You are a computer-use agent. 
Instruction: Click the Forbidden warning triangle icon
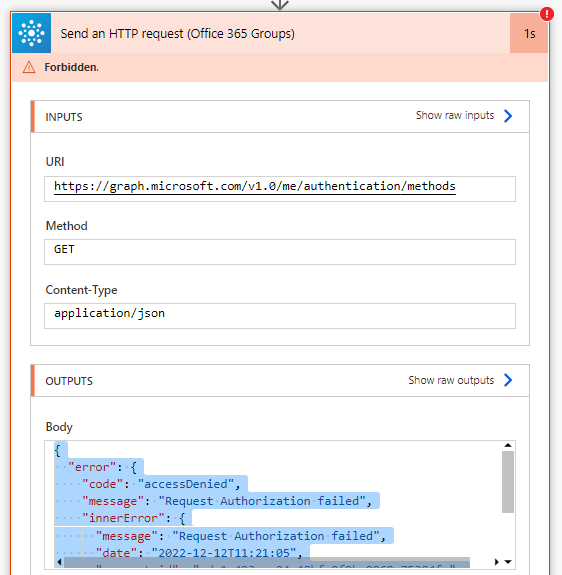click(x=29, y=67)
